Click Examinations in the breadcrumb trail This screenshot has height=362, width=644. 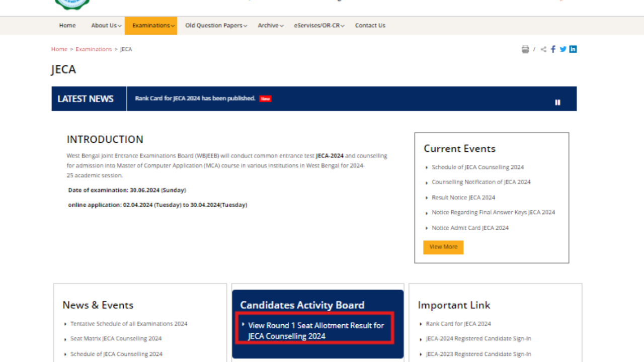tap(94, 49)
